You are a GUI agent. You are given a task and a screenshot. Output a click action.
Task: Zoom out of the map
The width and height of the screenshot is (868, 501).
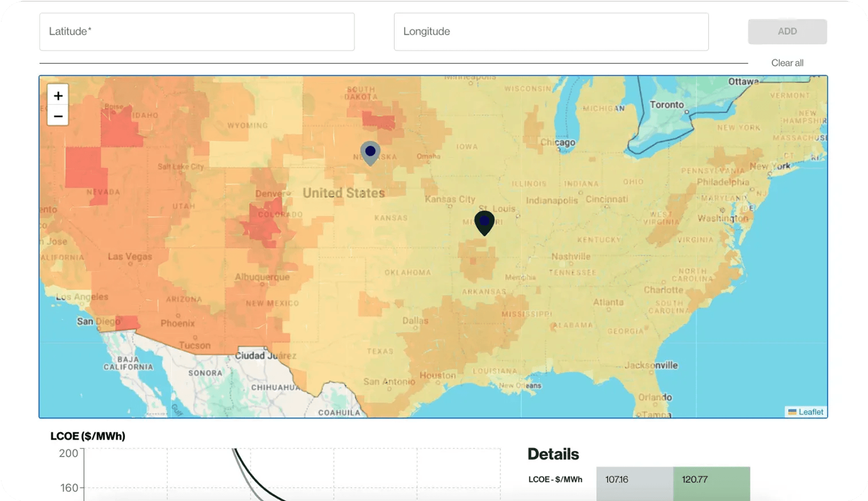[x=58, y=116]
